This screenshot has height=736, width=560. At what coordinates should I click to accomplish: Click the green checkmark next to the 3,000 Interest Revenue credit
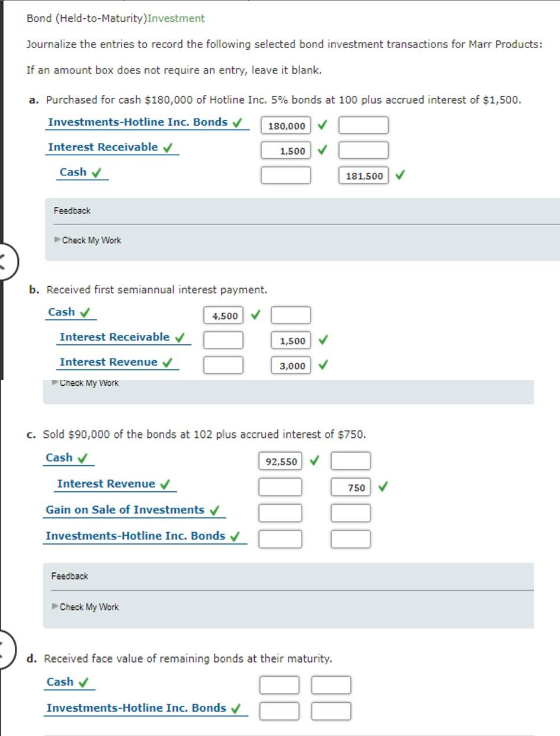coord(323,365)
